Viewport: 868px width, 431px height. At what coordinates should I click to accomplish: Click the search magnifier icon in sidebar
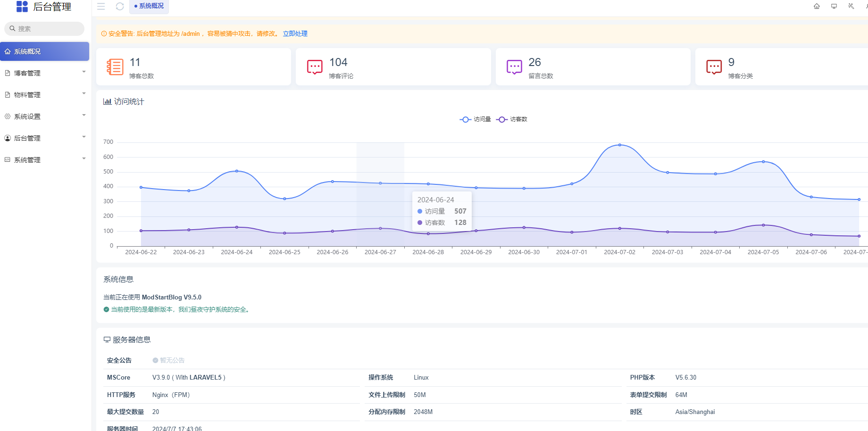click(x=13, y=28)
